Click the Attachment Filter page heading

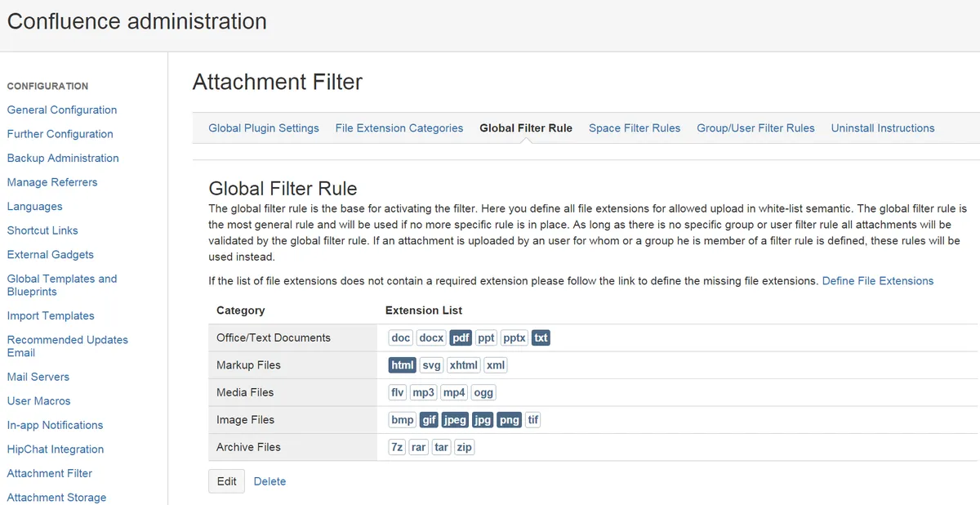(x=278, y=82)
